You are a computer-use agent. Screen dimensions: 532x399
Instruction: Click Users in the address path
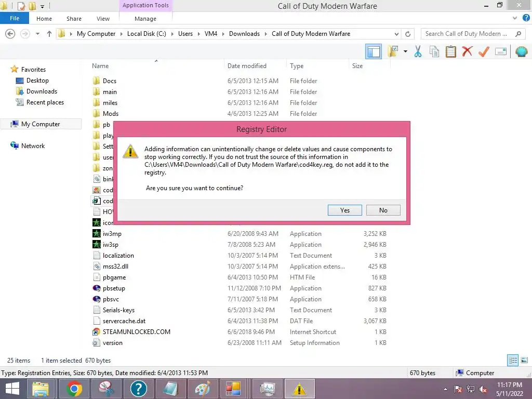click(x=185, y=34)
